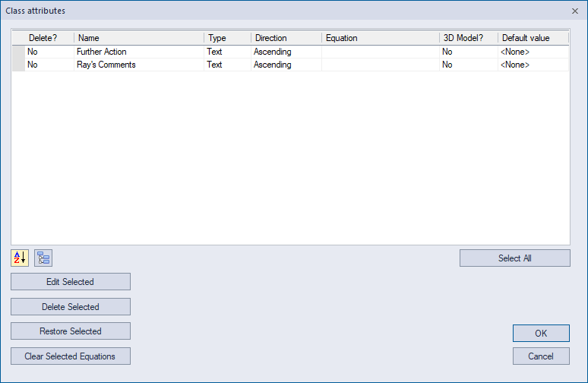Click the 3D Model? column header
Screen dimensions: 588x383
tap(469, 38)
